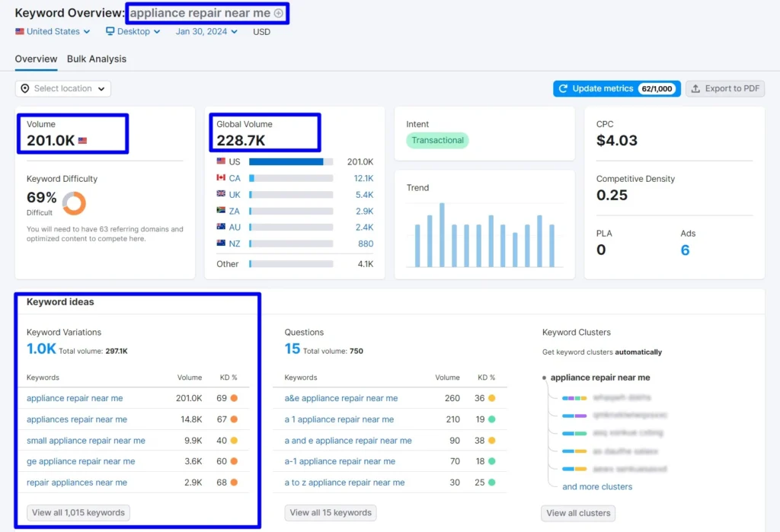Open the United States country dropdown

point(53,31)
